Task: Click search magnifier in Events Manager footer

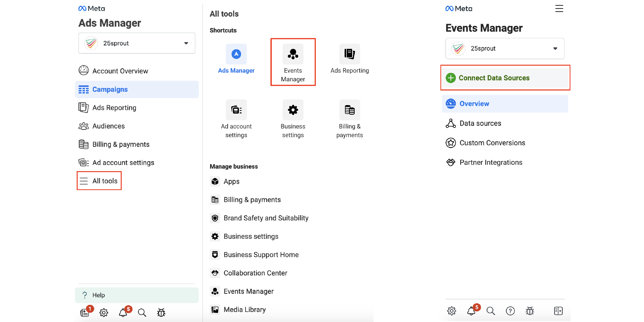Action: click(490, 311)
